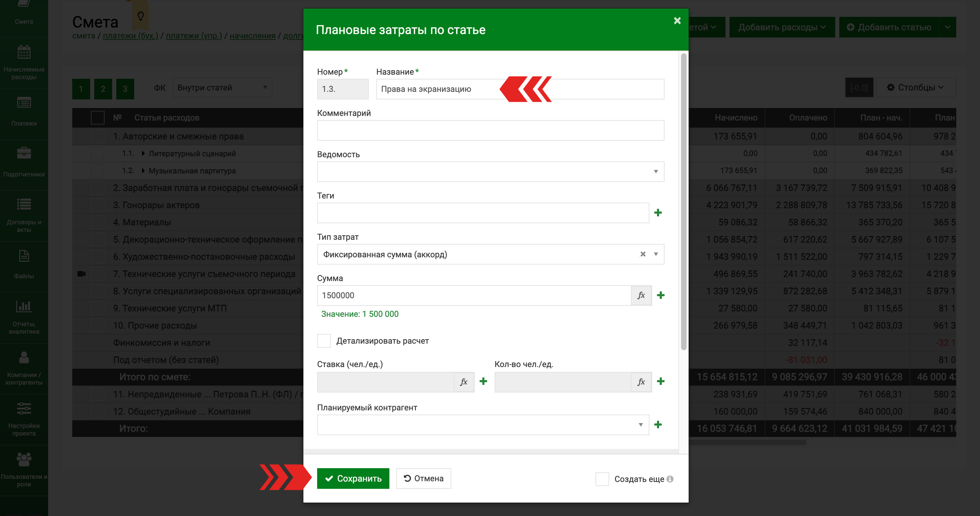Click the Отмена button
The width and height of the screenshot is (980, 516).
[423, 478]
